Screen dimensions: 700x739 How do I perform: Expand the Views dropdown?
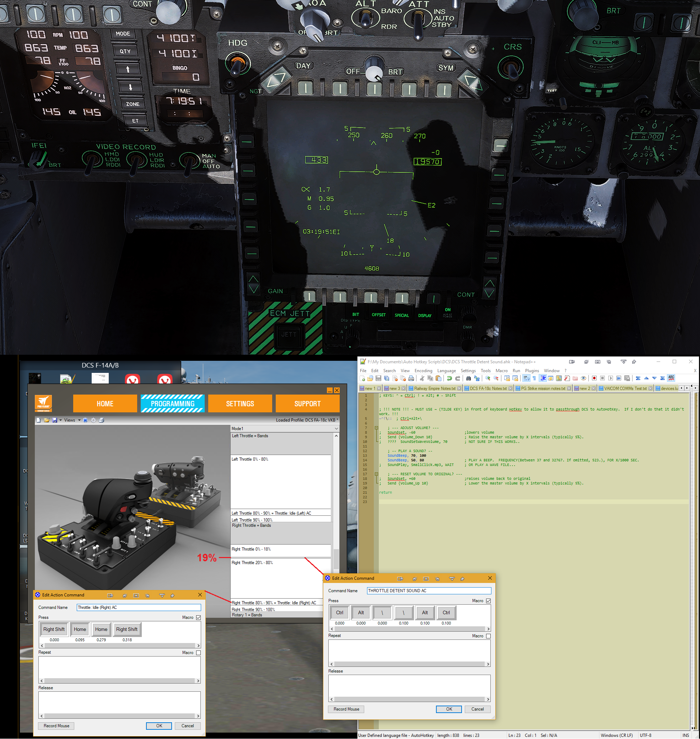click(x=80, y=420)
